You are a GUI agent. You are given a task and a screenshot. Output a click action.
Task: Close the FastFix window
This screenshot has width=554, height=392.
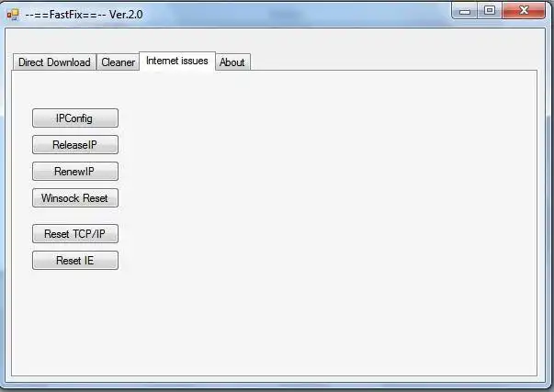pos(524,10)
